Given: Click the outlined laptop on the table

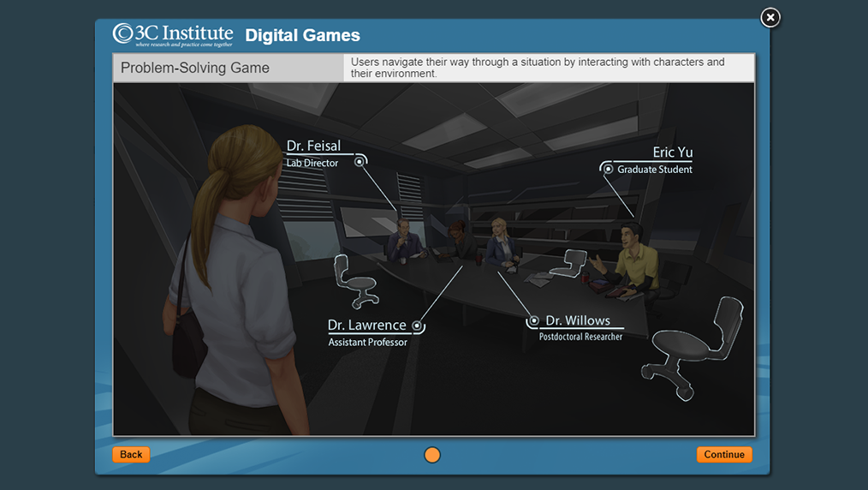Looking at the screenshot, I should 568,263.
